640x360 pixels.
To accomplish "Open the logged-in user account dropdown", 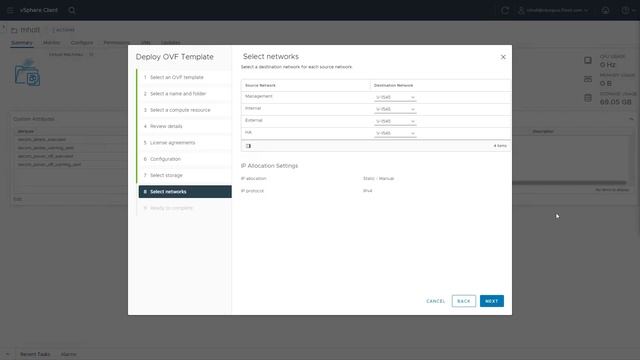I will (553, 10).
